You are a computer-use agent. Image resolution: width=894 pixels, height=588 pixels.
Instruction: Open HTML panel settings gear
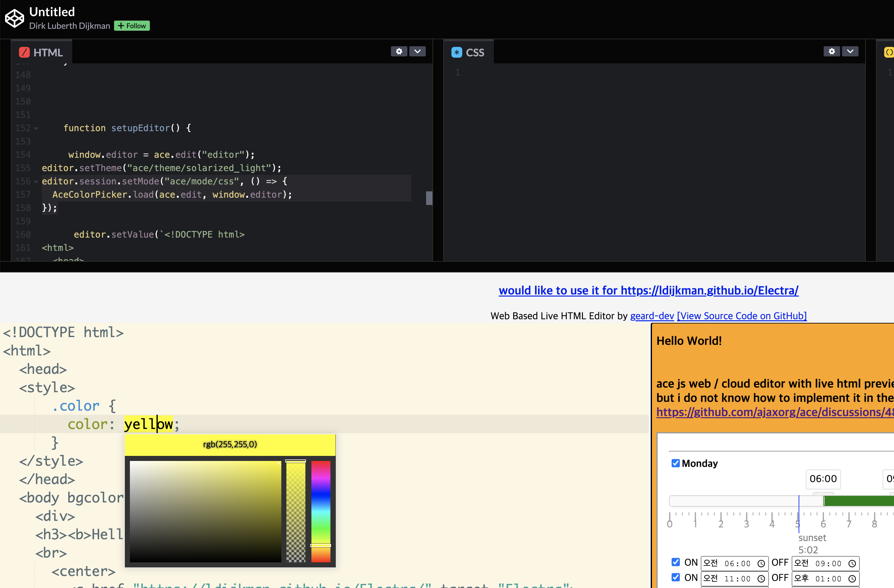tap(399, 51)
